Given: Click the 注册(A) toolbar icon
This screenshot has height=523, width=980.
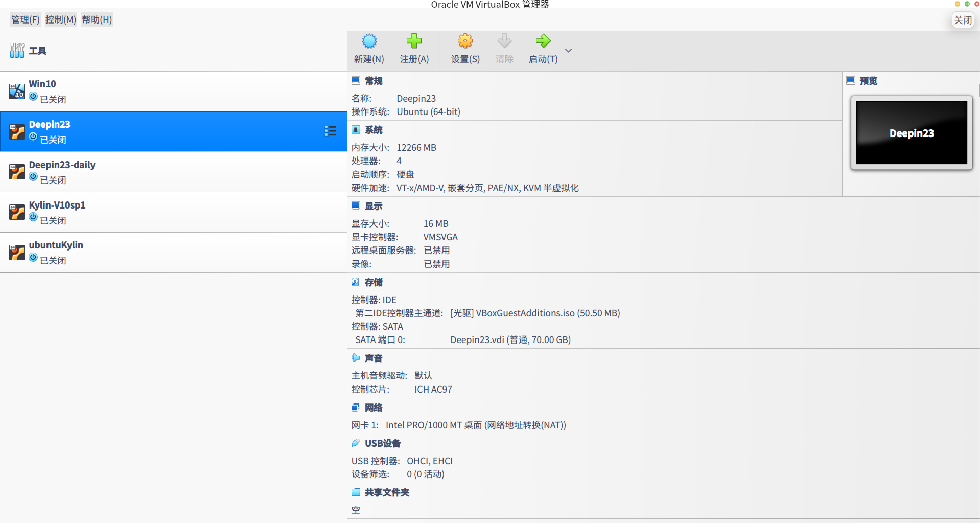Looking at the screenshot, I should (x=414, y=41).
